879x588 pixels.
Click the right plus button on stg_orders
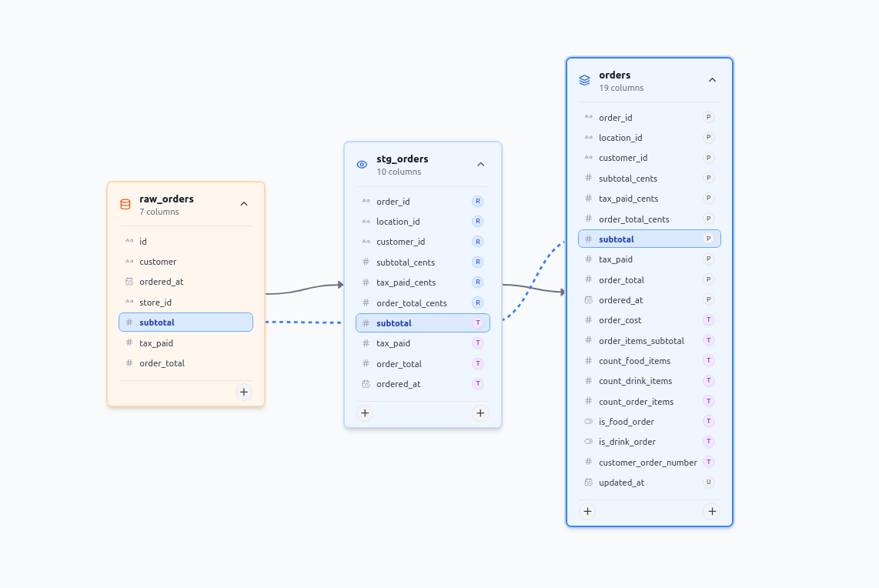pyautogui.click(x=480, y=413)
